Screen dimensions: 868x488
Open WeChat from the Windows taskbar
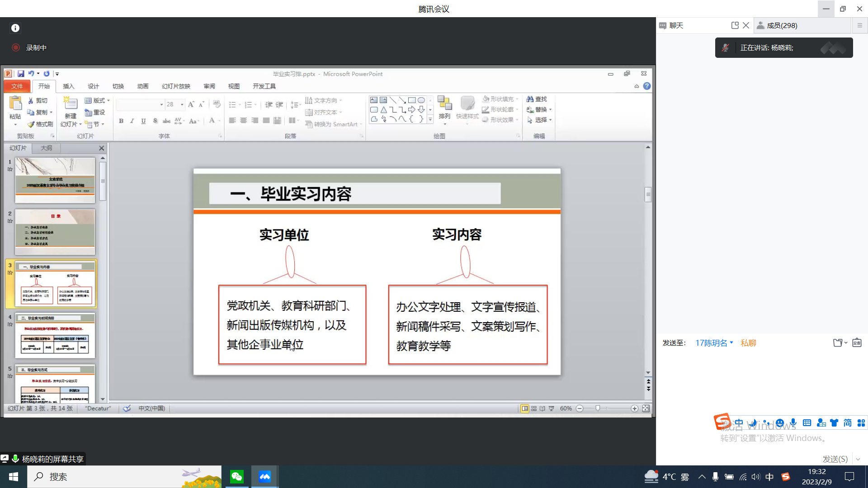tap(237, 477)
